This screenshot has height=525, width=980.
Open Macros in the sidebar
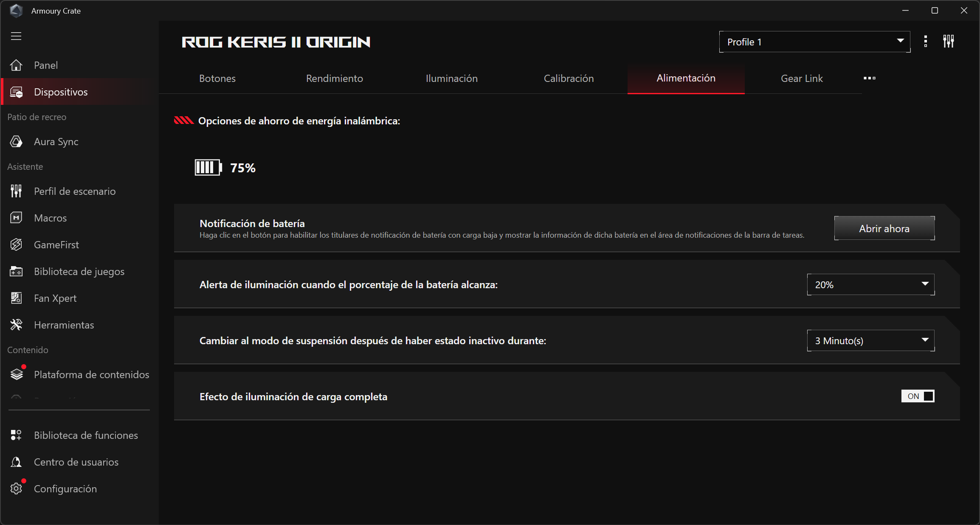[80, 218]
